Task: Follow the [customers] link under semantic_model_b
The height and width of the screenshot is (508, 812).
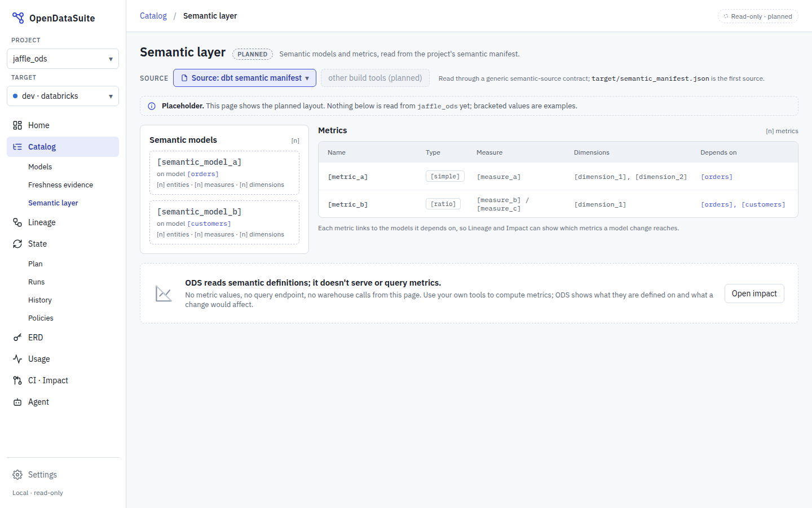Action: (209, 224)
